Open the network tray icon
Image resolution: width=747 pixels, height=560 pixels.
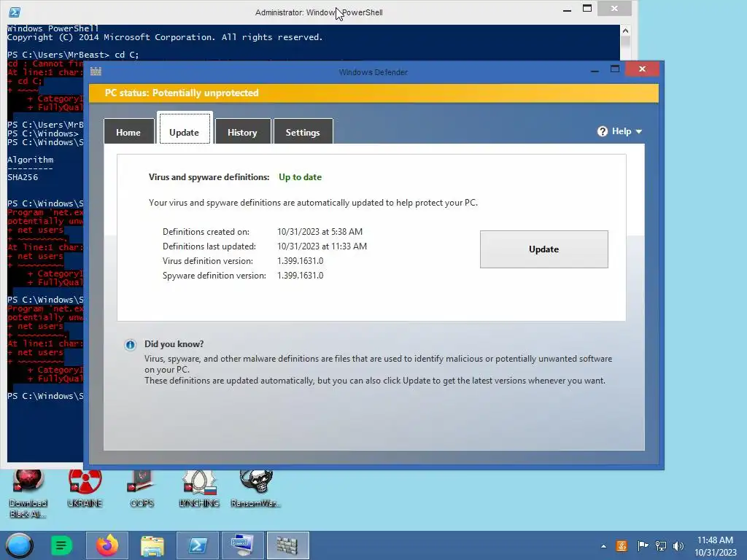[x=661, y=546]
